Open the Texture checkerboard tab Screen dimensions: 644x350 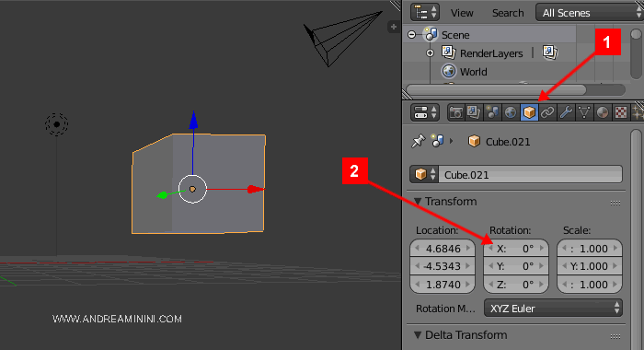tap(621, 112)
